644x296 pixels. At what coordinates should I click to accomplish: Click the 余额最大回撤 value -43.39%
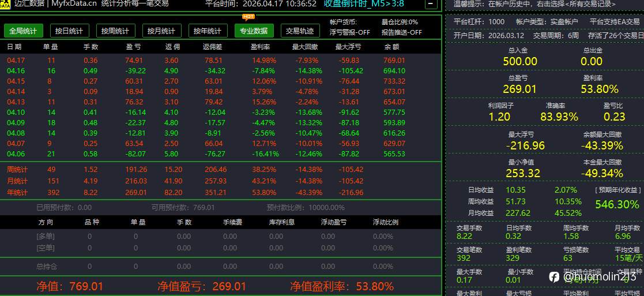tap(602, 145)
